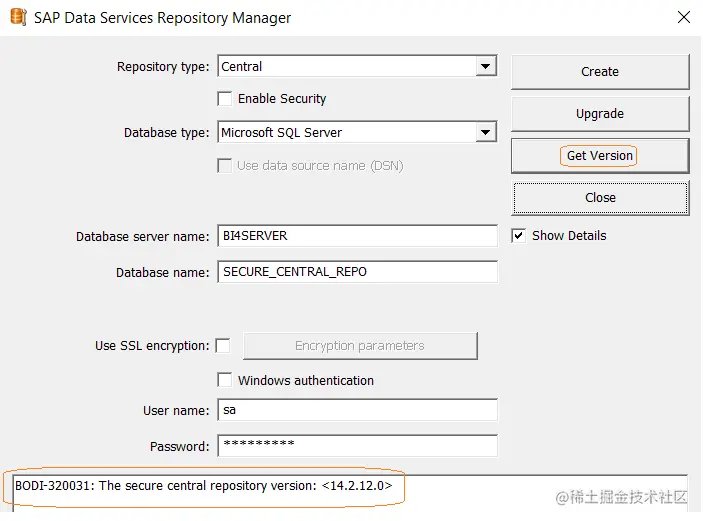Click the Repository type label
The width and height of the screenshot is (703, 521).
(x=163, y=67)
